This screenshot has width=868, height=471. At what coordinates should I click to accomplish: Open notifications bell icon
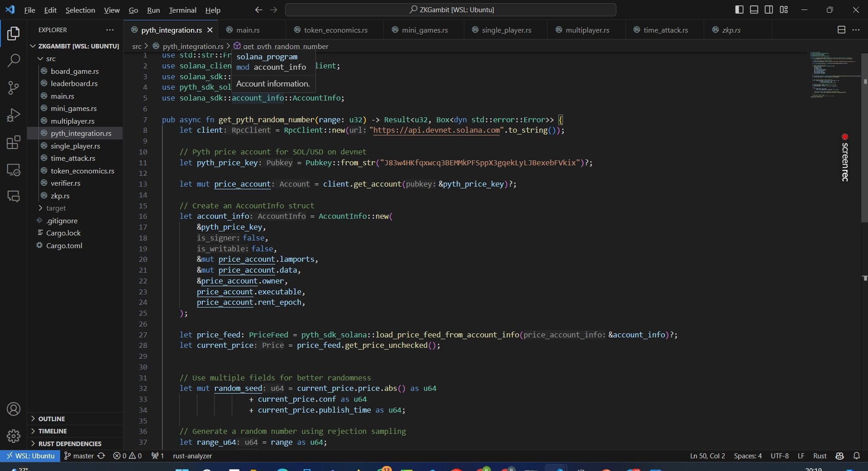(856, 456)
